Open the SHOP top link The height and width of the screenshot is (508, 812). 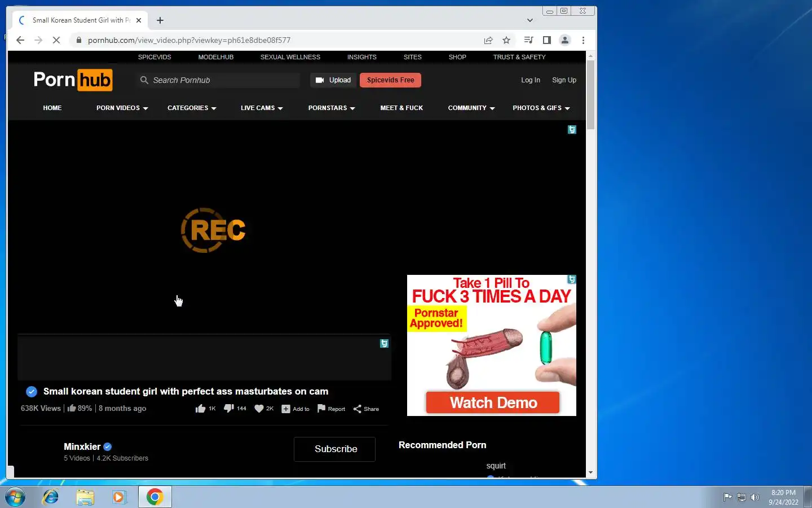click(457, 57)
